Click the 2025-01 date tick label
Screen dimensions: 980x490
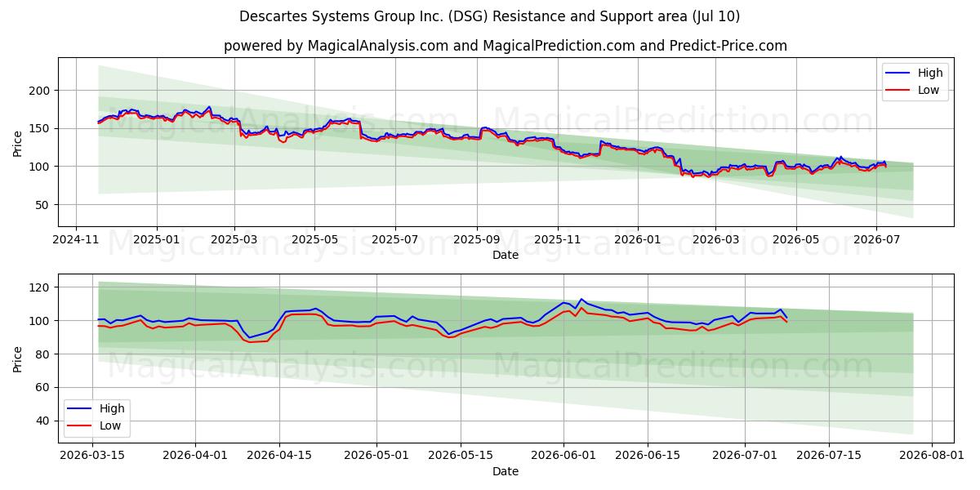point(156,241)
